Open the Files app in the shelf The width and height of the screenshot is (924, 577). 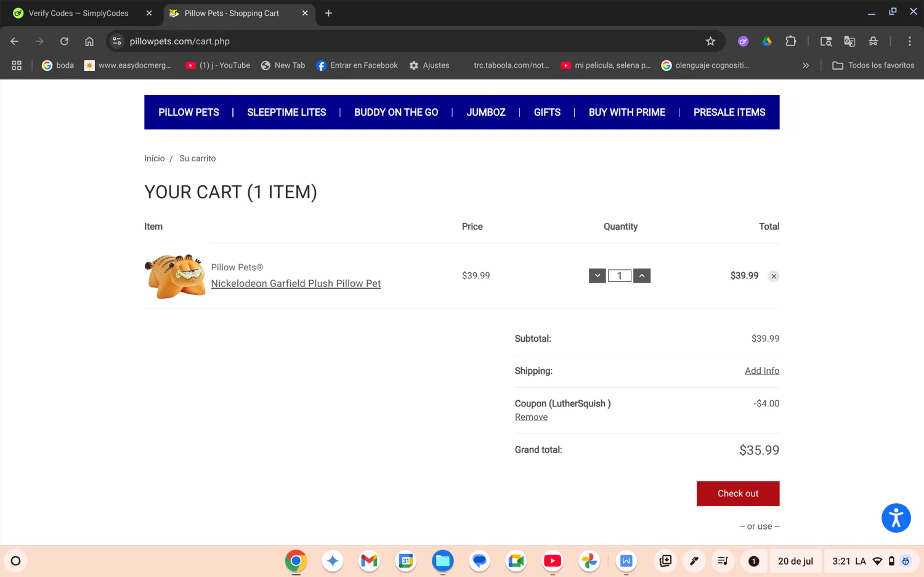coord(442,561)
